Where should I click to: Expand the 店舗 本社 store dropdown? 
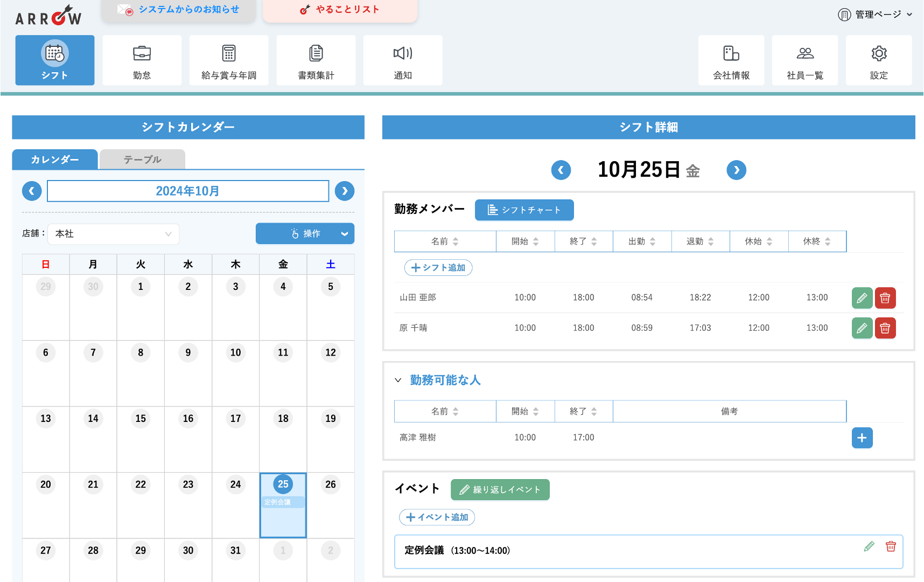click(114, 234)
